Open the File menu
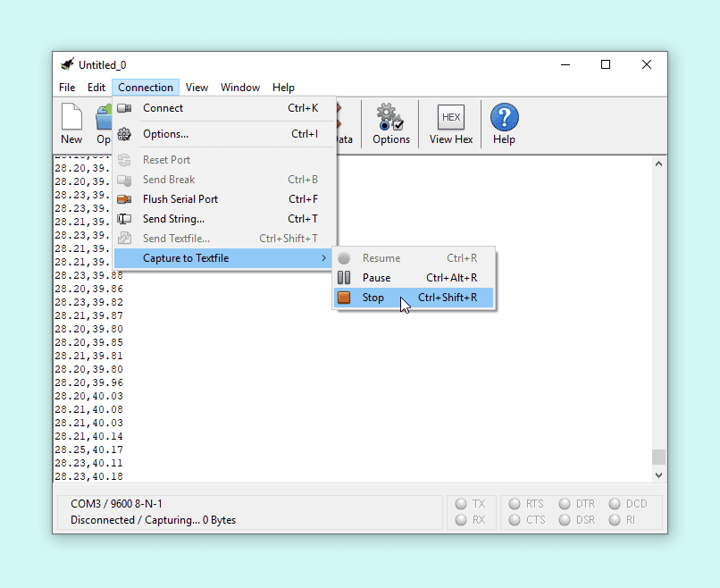This screenshot has width=720, height=588. [67, 88]
